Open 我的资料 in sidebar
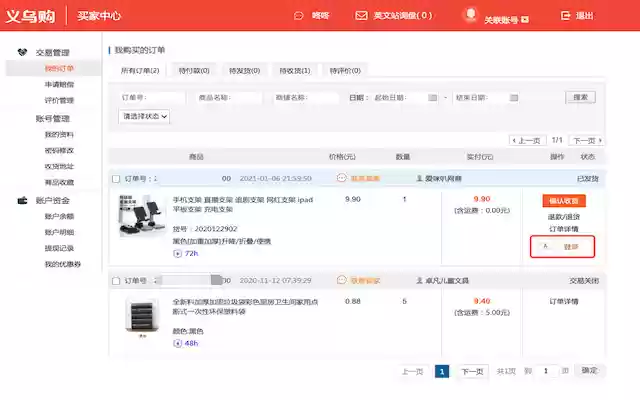Viewport: 640px width, 400px height. (x=59, y=134)
